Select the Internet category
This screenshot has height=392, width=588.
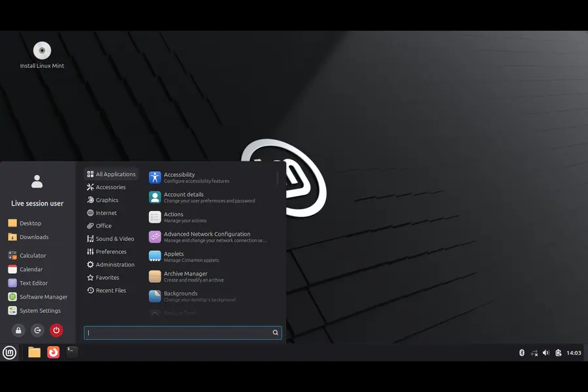point(102,213)
